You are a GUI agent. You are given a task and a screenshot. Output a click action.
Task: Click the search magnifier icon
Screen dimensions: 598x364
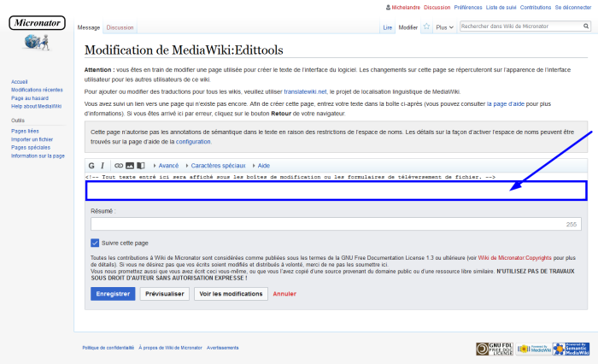(586, 26)
